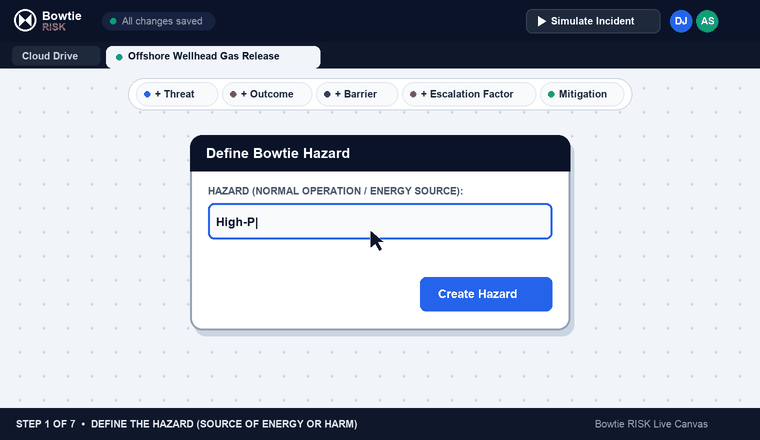Click the Bowtie RISK logo icon
760x440 pixels.
(25, 21)
